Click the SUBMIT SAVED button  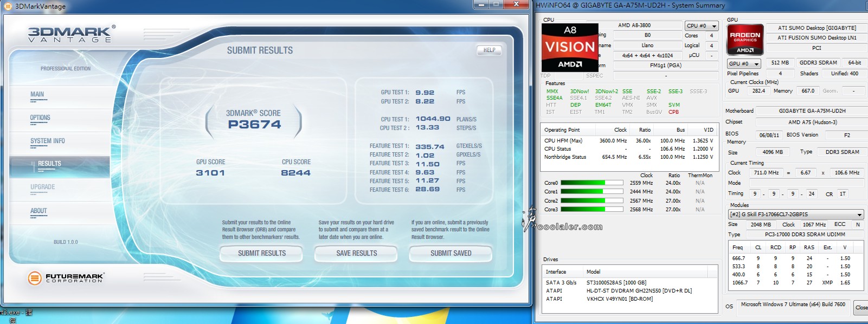pyautogui.click(x=451, y=253)
